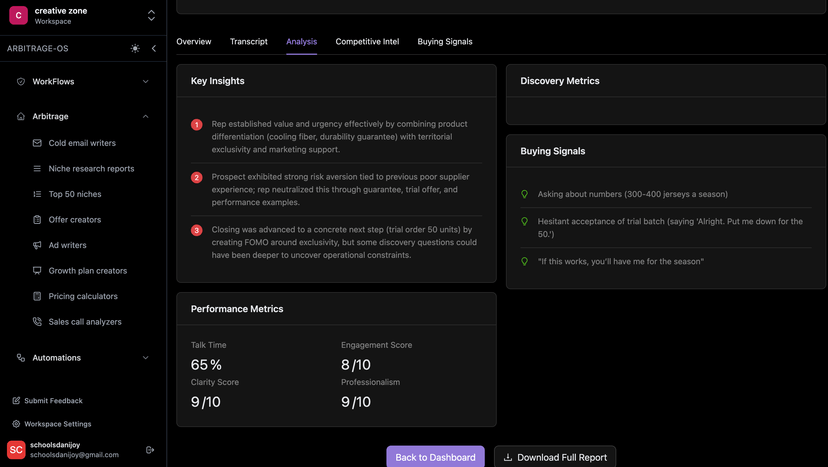Open Sales call analyzers
This screenshot has width=828, height=467.
pyautogui.click(x=85, y=322)
